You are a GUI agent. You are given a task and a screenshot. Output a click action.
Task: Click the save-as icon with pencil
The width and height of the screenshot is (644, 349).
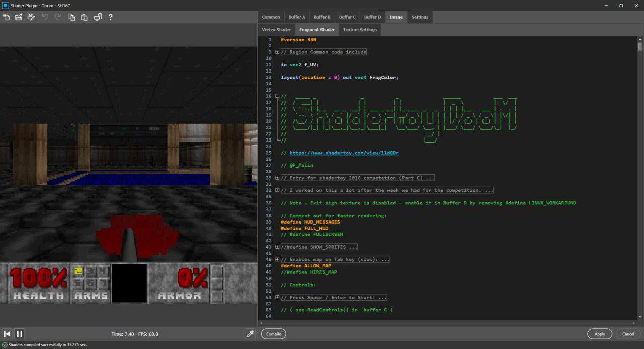(x=31, y=17)
